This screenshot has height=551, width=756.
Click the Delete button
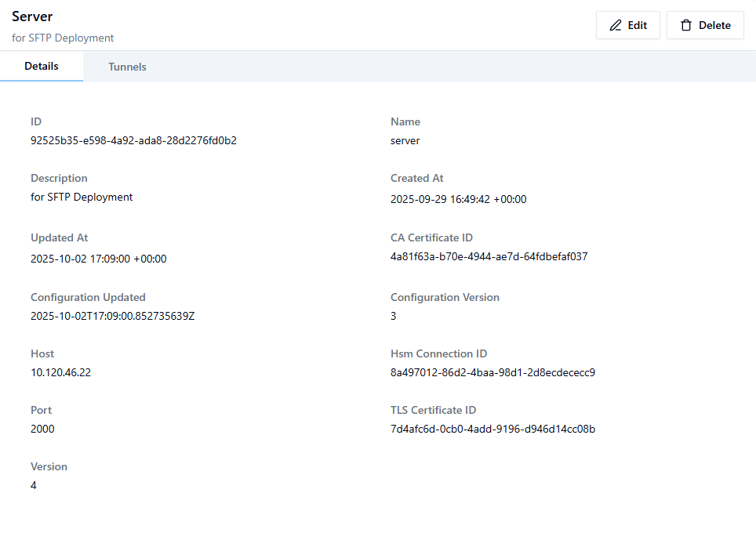tap(705, 24)
